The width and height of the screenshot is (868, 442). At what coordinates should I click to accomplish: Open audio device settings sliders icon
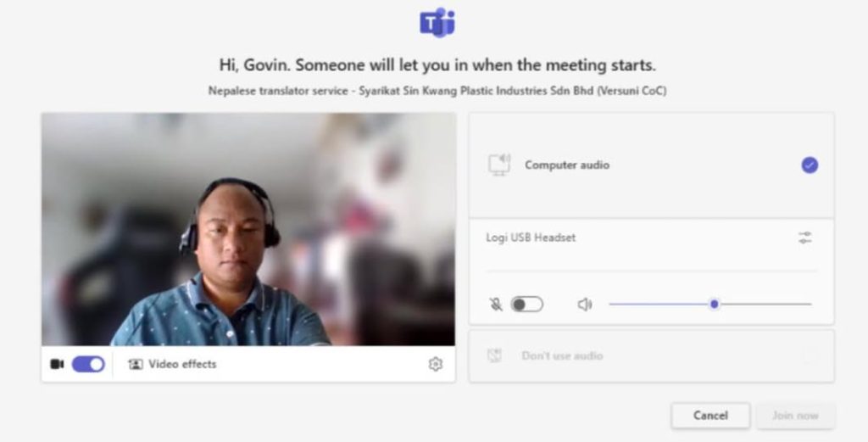click(x=805, y=238)
